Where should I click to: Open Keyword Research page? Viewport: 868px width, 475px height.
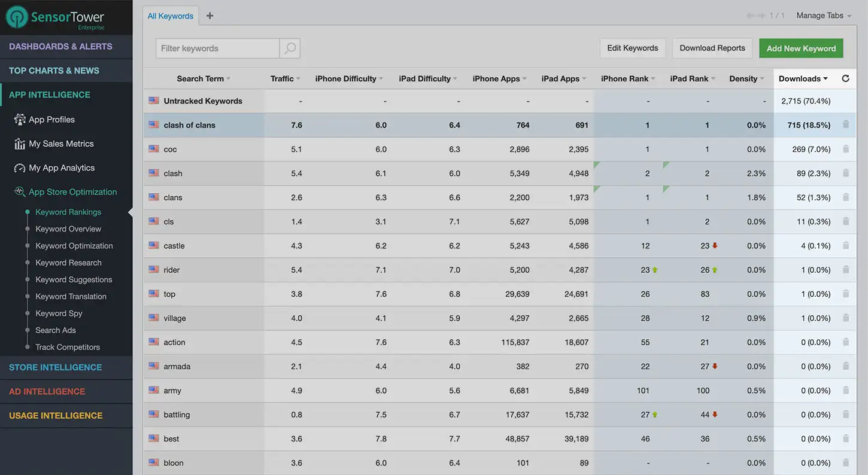tap(68, 263)
